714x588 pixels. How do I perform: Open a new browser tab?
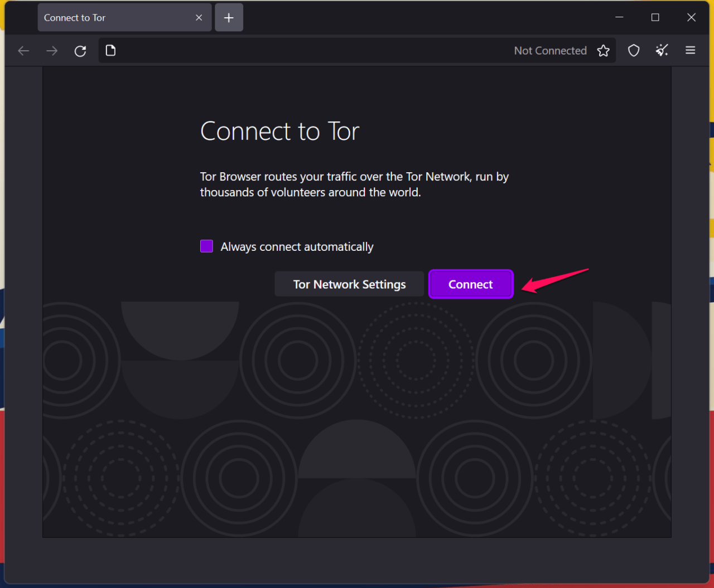click(x=229, y=17)
